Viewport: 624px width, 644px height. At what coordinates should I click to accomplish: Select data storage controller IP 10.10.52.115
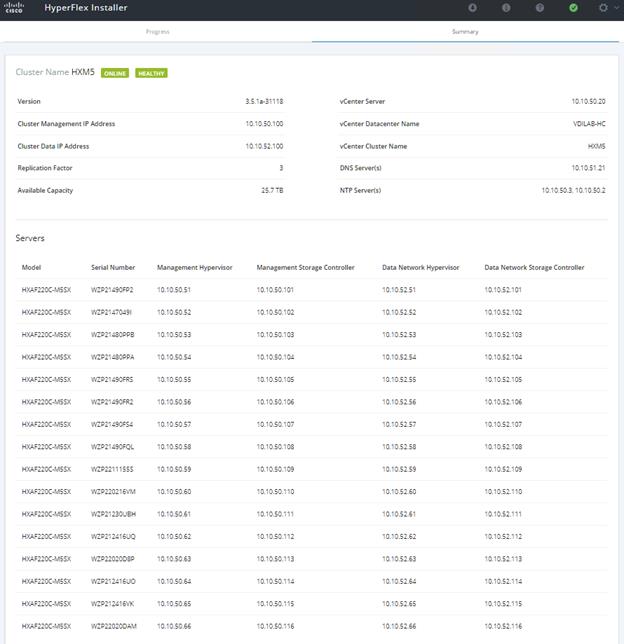tap(503, 604)
